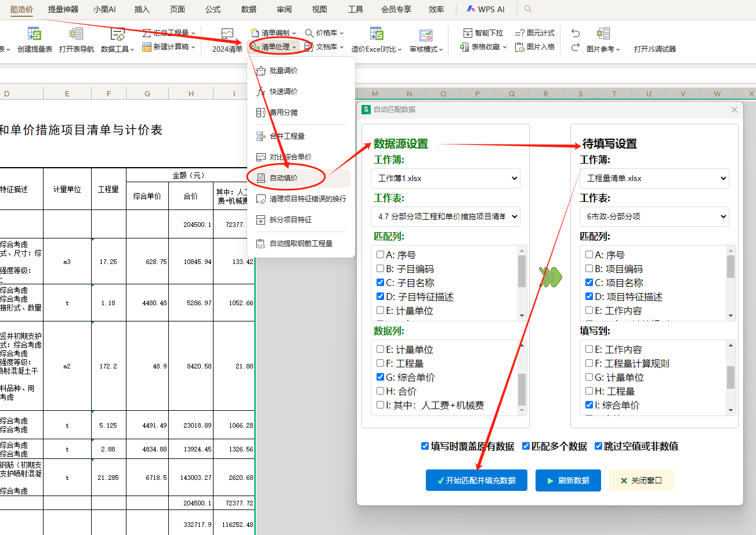Click the 开始匹配并填充数据 button

coord(476,480)
